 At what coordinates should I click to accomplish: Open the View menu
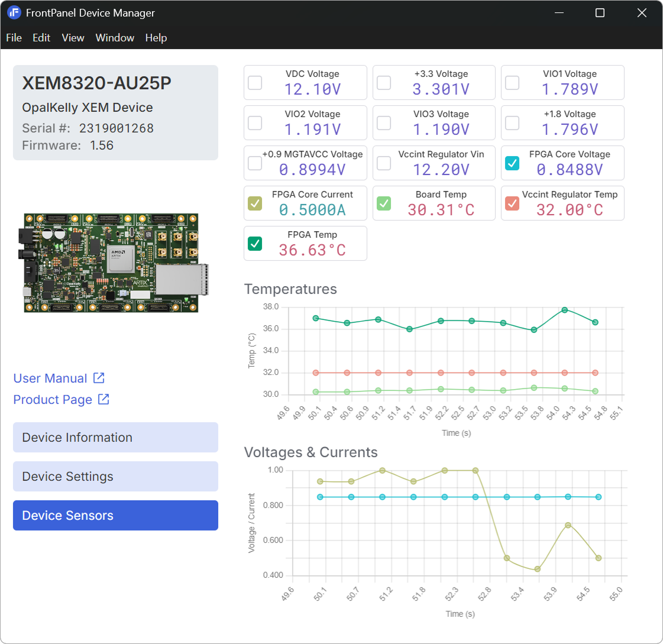[x=73, y=38]
